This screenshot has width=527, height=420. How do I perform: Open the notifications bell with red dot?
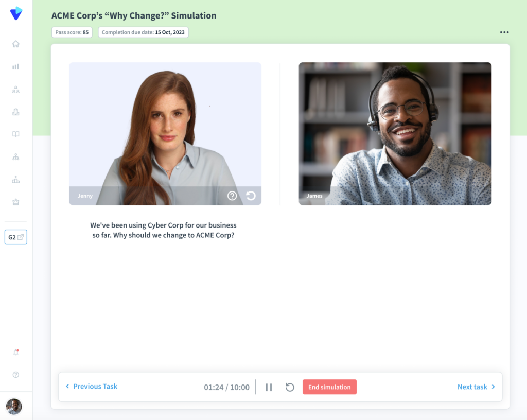pos(15,352)
